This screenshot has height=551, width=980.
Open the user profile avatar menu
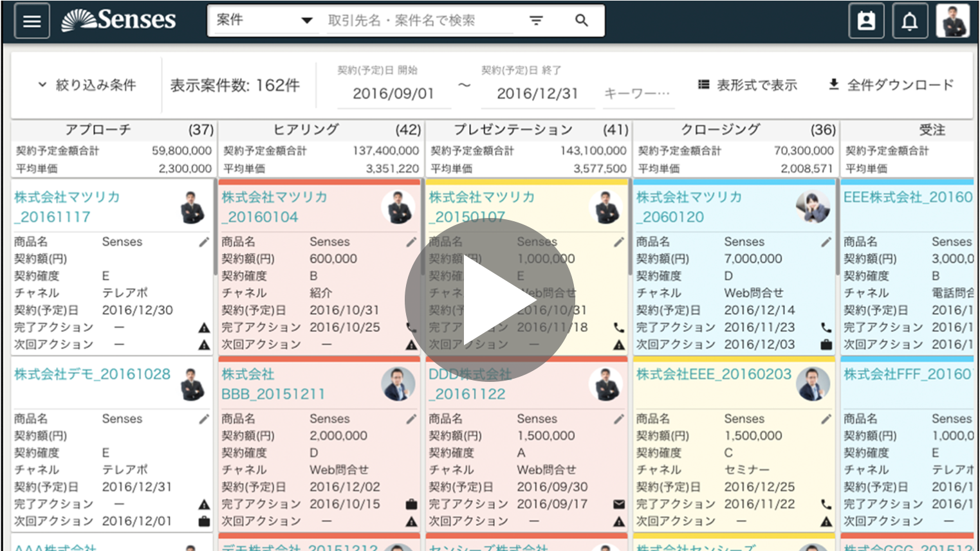[953, 21]
